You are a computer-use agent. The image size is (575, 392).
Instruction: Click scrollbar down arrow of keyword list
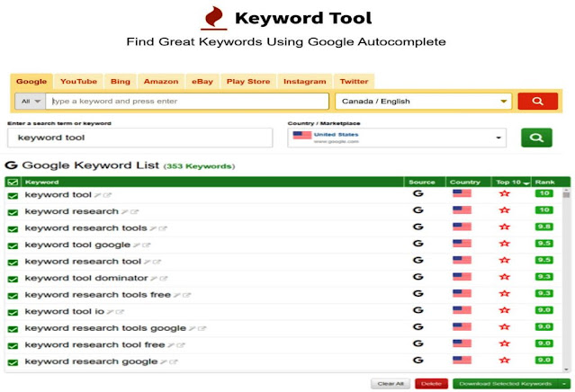click(567, 370)
